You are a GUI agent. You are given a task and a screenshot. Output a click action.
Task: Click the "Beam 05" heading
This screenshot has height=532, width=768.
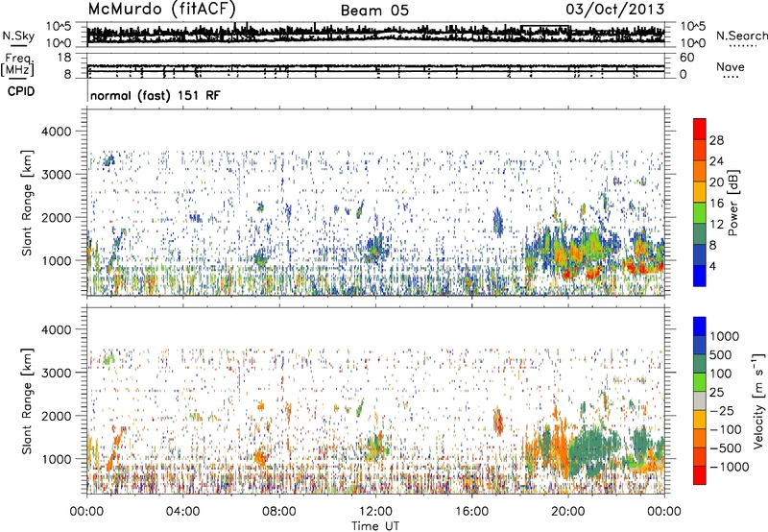374,11
